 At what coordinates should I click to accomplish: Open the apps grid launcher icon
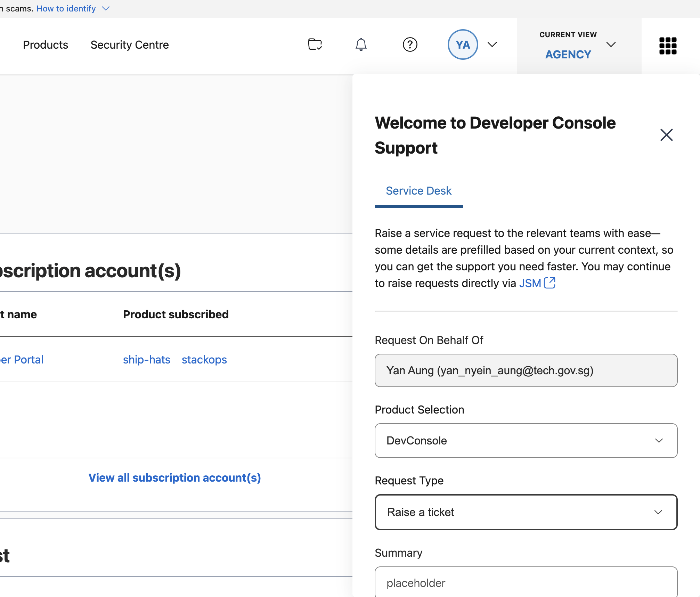coord(668,46)
